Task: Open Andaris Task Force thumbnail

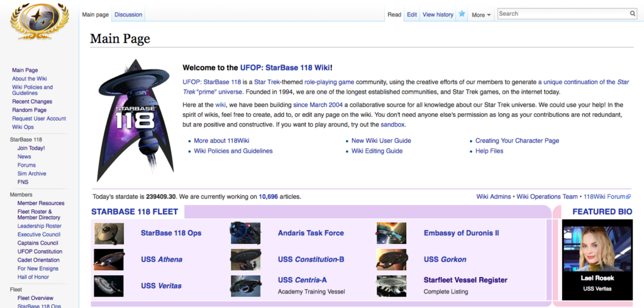Action: 245,233
